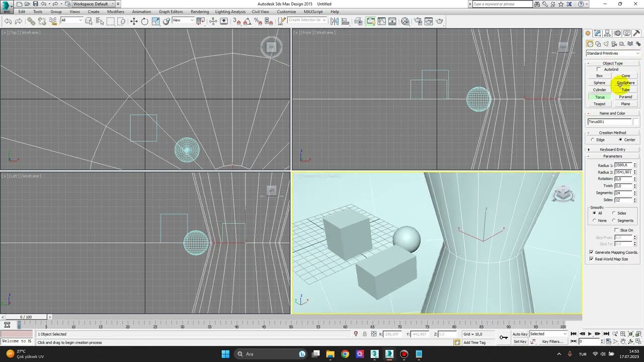Image resolution: width=644 pixels, height=362 pixels.
Task: Click the Set Keys key icon
Action: [503, 337]
